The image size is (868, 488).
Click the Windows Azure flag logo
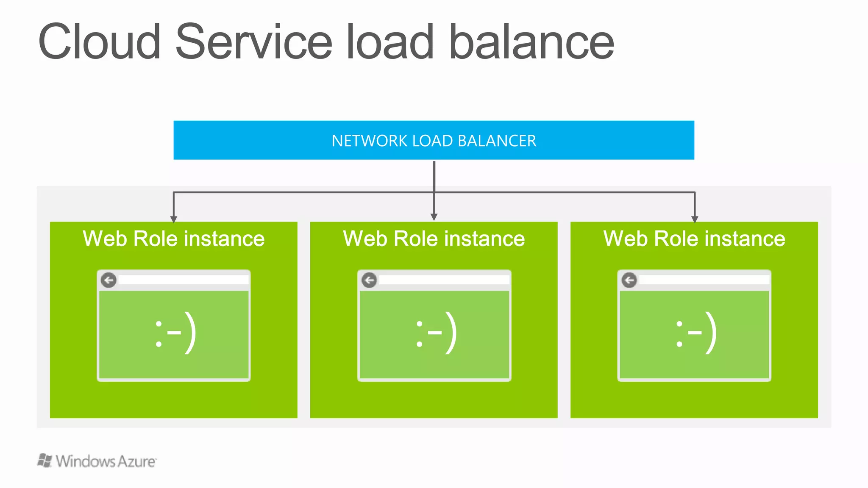click(x=45, y=460)
